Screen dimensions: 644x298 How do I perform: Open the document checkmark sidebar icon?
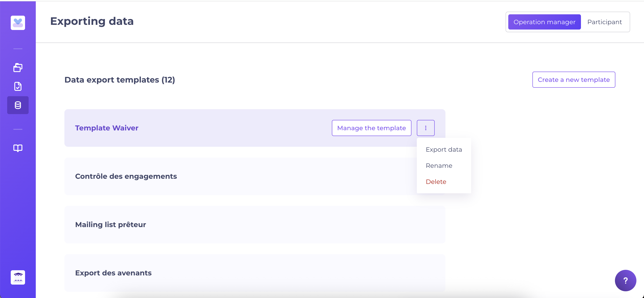tap(18, 86)
